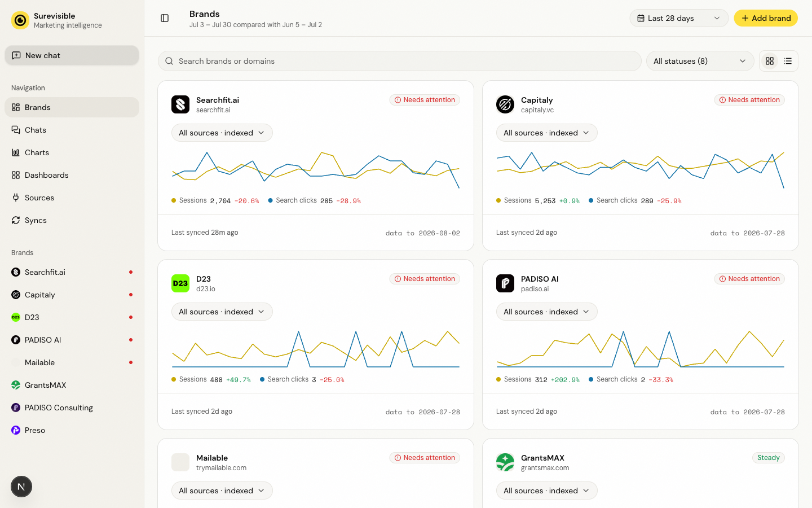
Task: Select GrantsMAX in sidebar brands list
Action: [72, 385]
